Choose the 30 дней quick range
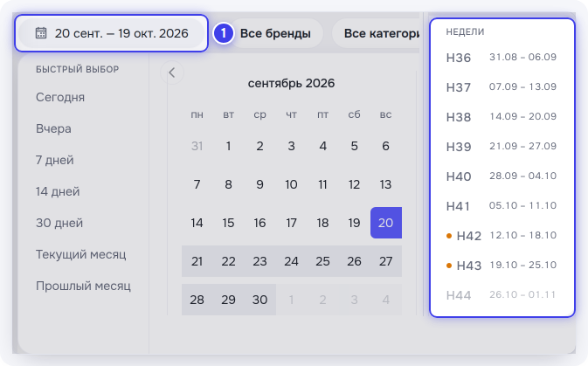The height and width of the screenshot is (366, 588). coord(59,223)
